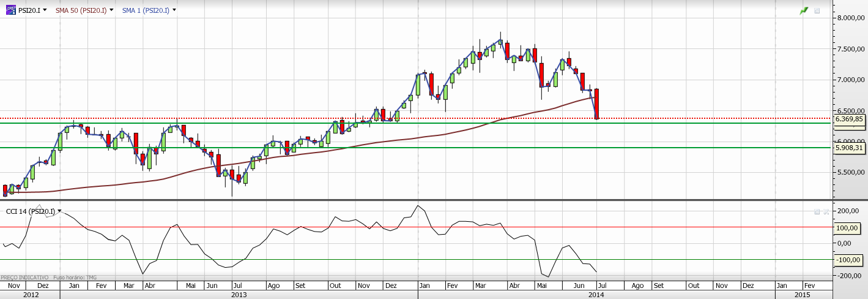Click the 8.000,00 price axis label
The width and height of the screenshot is (868, 299).
click(851, 18)
